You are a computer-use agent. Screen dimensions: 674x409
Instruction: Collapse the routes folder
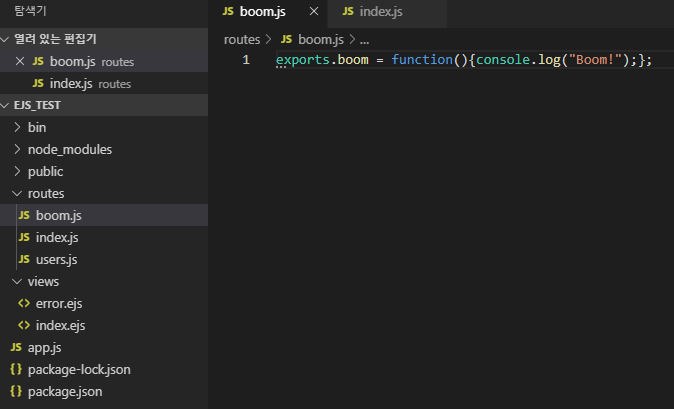[x=45, y=193]
